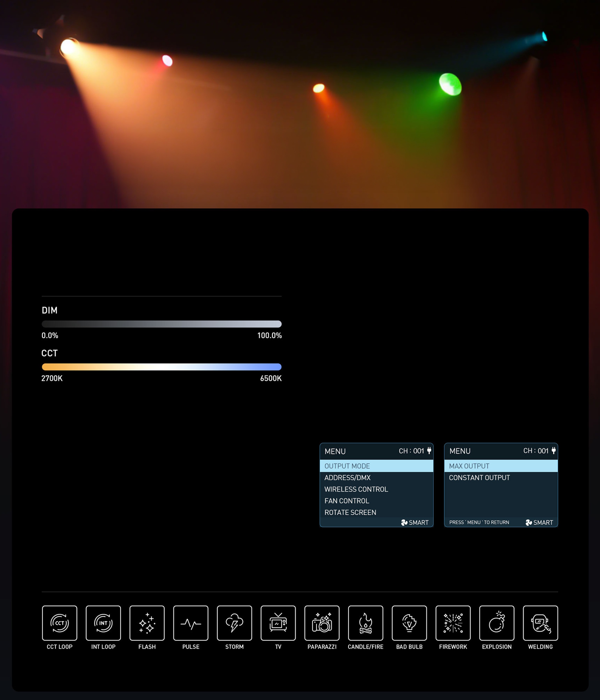This screenshot has height=700, width=600.
Task: Choose the EXPLOSION bomb icon
Action: [497, 623]
